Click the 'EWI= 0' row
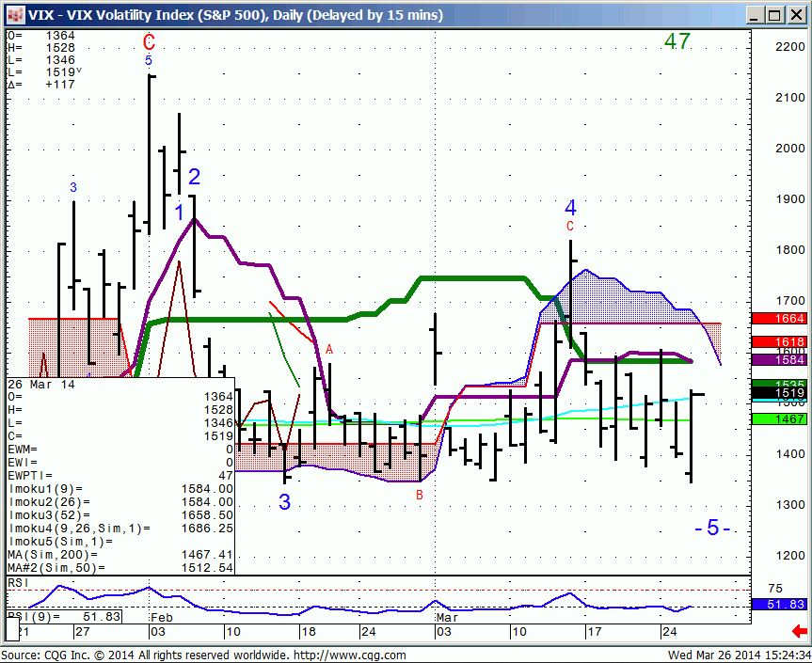Image resolution: width=812 pixels, height=663 pixels. [120, 462]
